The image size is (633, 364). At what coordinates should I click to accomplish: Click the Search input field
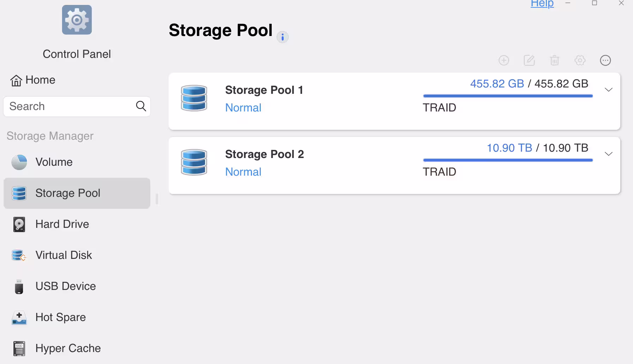[77, 106]
